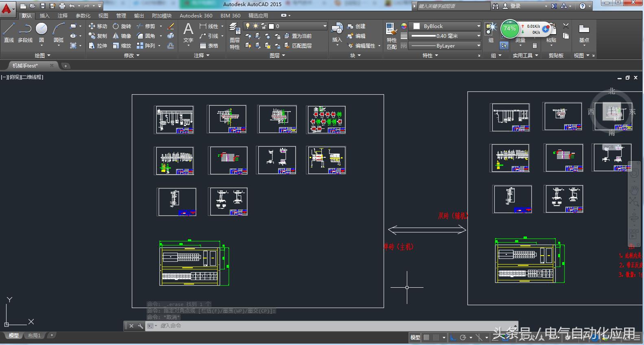This screenshot has width=644, height=345.
Task: Switch to the 布局1 layout tab
Action: [34, 336]
